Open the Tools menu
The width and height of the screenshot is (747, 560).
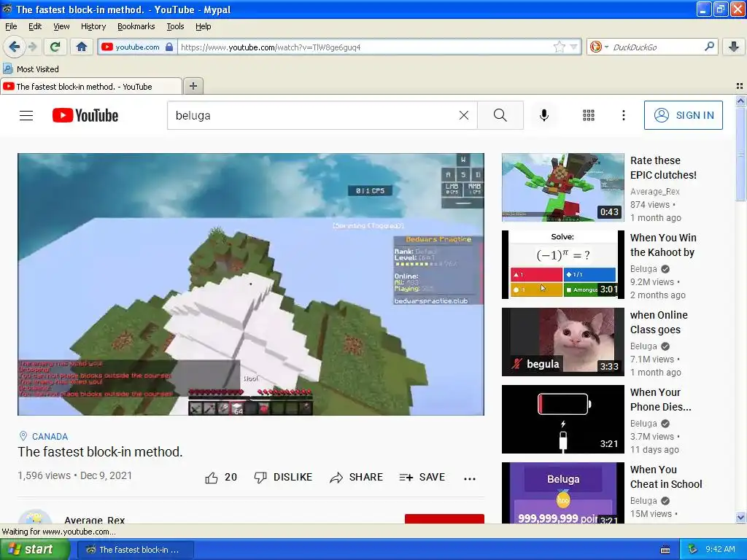pyautogui.click(x=175, y=26)
